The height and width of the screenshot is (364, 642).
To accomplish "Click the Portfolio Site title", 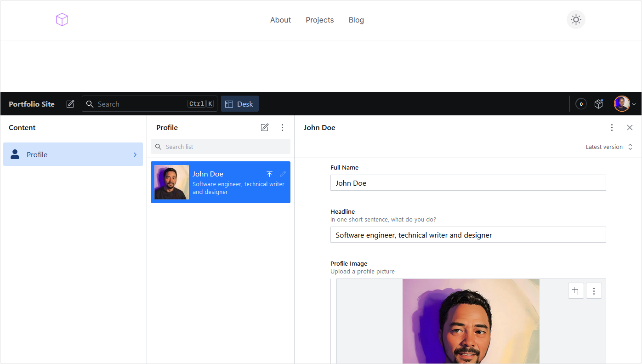I will [x=32, y=104].
